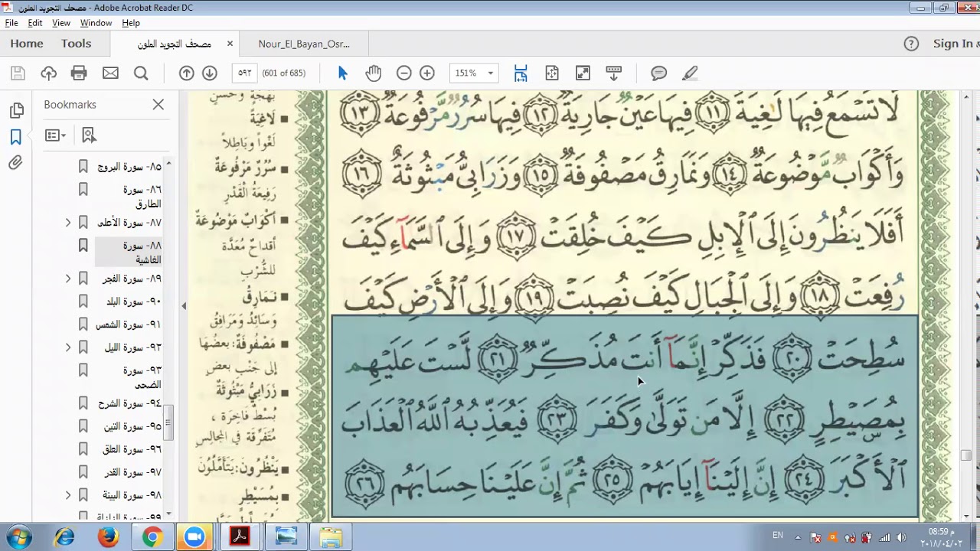The width and height of the screenshot is (980, 551).
Task: Select bookmark ٨٦- سورة الطارق
Action: tap(142, 196)
